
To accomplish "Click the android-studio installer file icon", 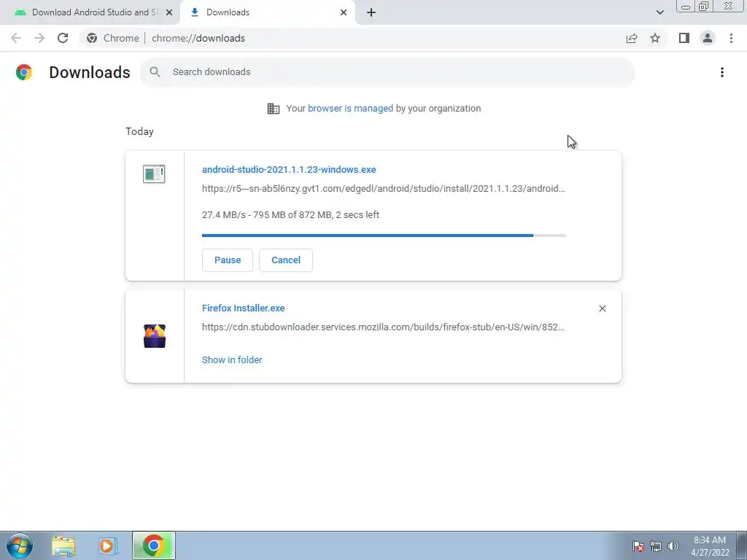I will pos(154,174).
